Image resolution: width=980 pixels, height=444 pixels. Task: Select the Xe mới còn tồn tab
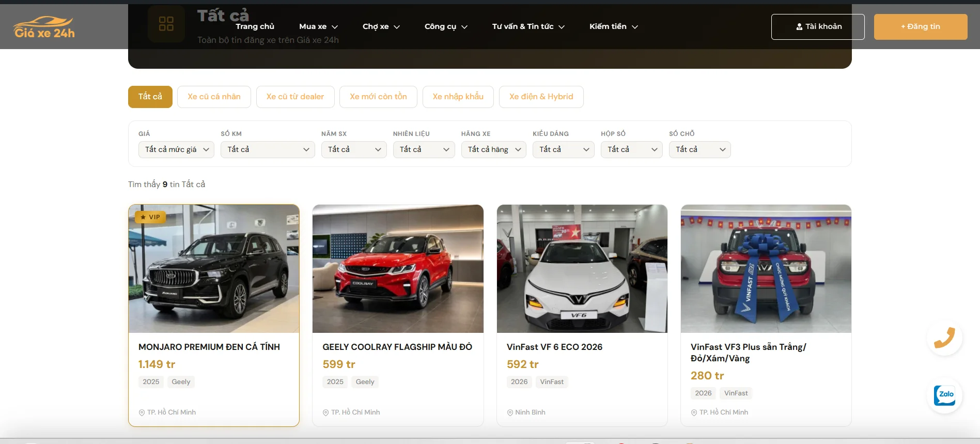click(x=378, y=97)
